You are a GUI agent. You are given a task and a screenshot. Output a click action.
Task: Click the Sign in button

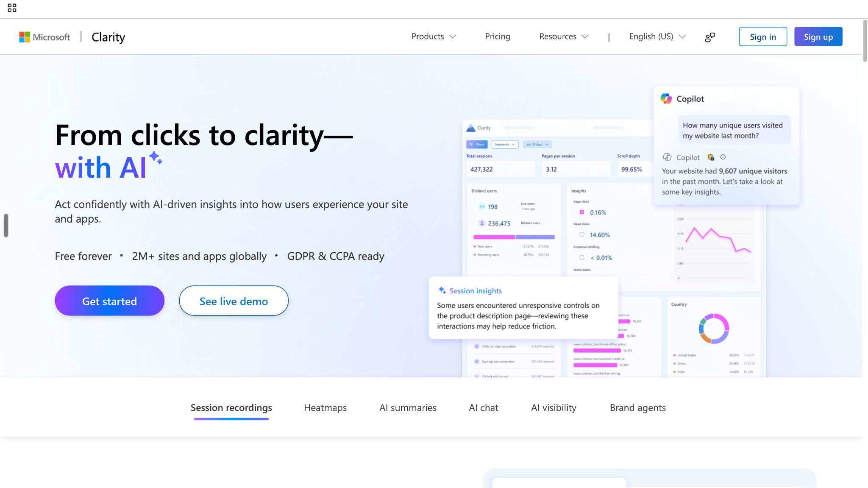pos(762,36)
